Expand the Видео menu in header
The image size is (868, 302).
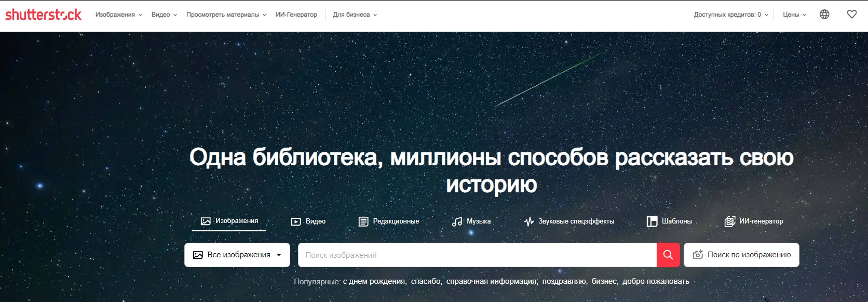pyautogui.click(x=164, y=15)
